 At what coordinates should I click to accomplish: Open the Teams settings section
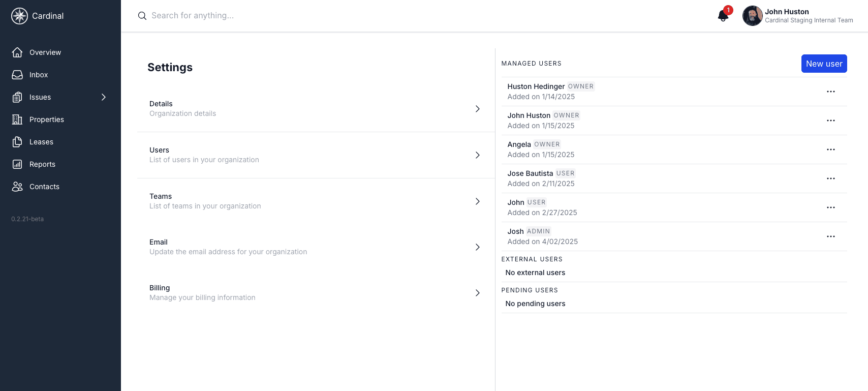tap(316, 201)
